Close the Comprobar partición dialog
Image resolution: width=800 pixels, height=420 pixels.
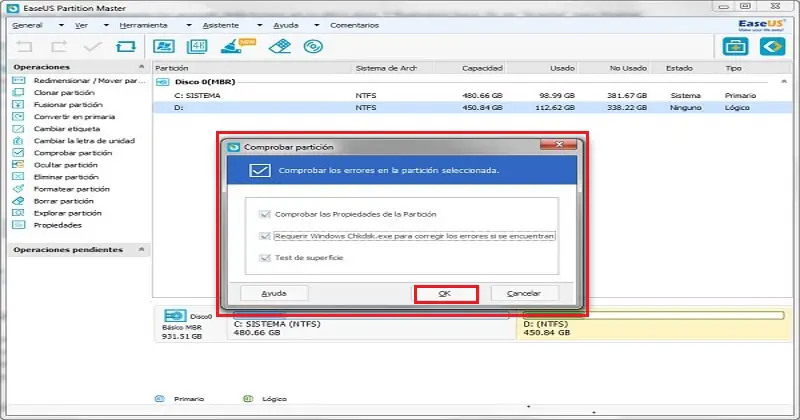pyautogui.click(x=559, y=145)
